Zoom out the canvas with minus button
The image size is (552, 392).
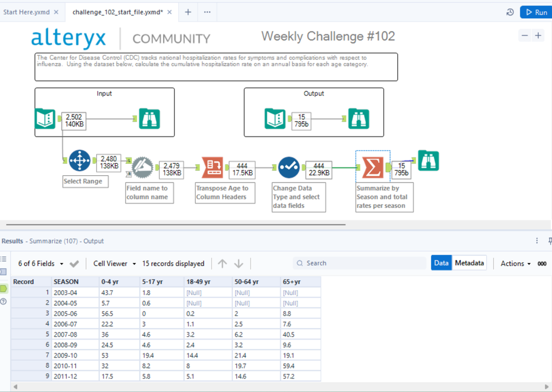pos(524,35)
